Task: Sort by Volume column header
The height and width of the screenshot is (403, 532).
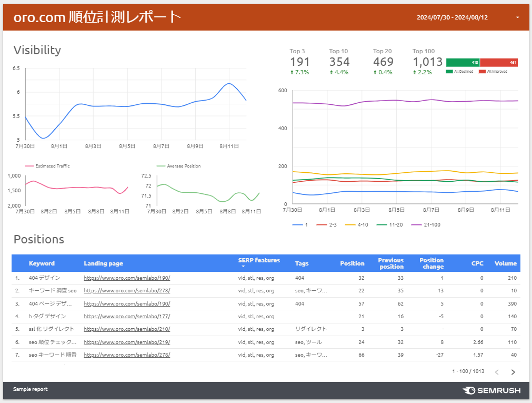Action: tap(506, 263)
